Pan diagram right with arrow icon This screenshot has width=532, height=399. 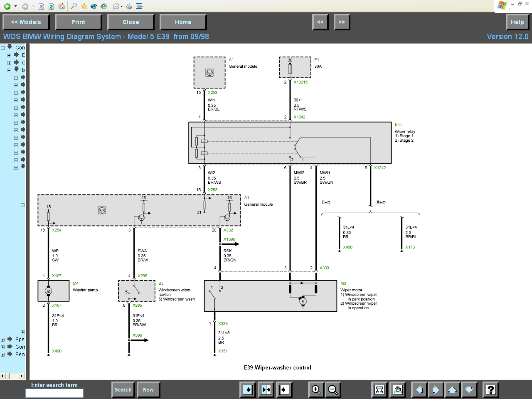(x=436, y=390)
